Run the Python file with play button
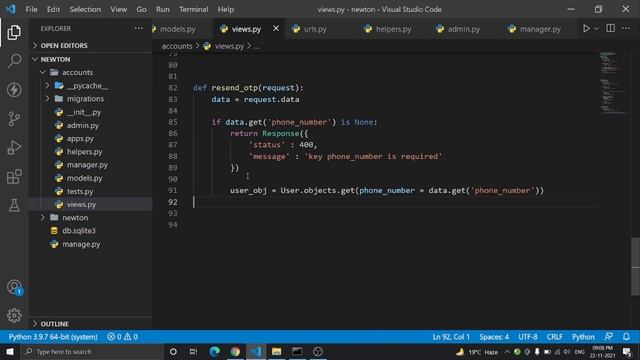 [586, 29]
